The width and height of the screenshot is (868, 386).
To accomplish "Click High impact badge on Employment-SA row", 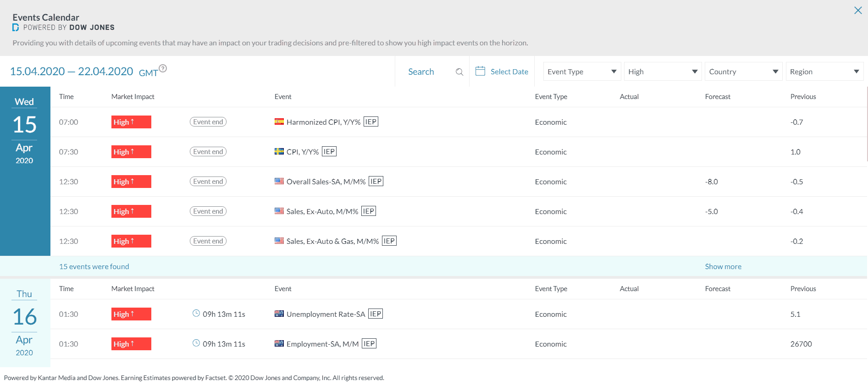I will coord(131,344).
